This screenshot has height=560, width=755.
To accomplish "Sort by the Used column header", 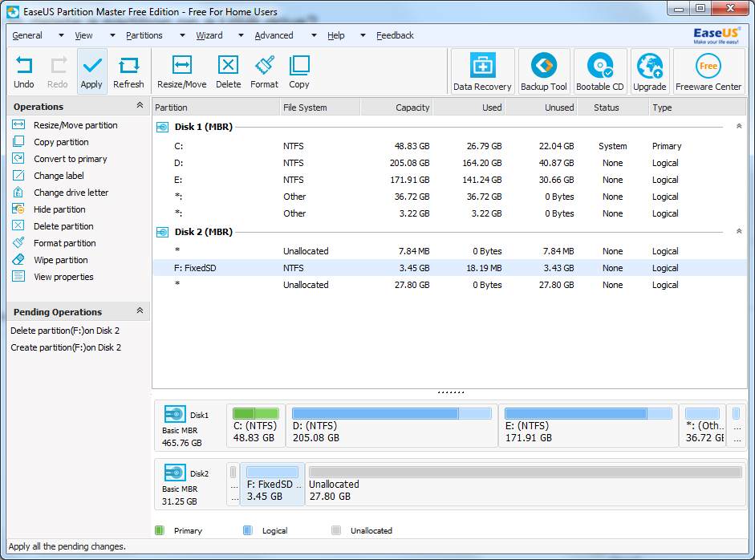I will click(x=469, y=108).
